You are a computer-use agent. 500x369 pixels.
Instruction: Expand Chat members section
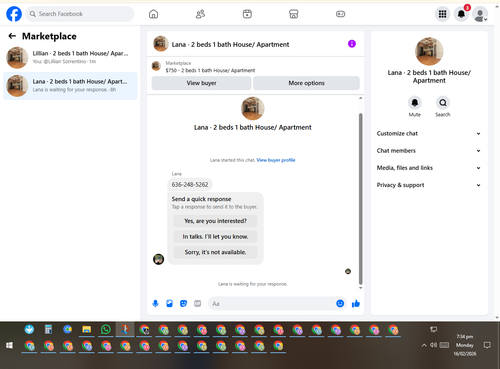pyautogui.click(x=429, y=151)
